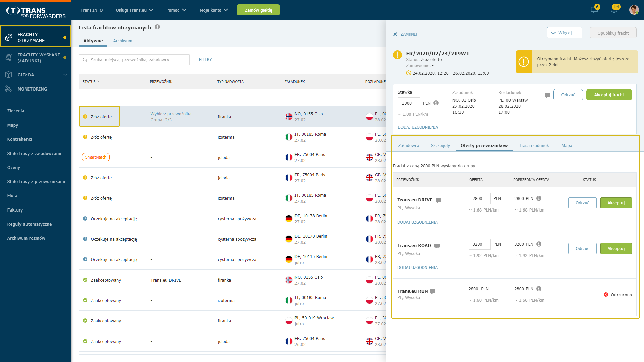The height and width of the screenshot is (362, 644).
Task: Switch to the Archiwum tab
Action: pos(123,41)
